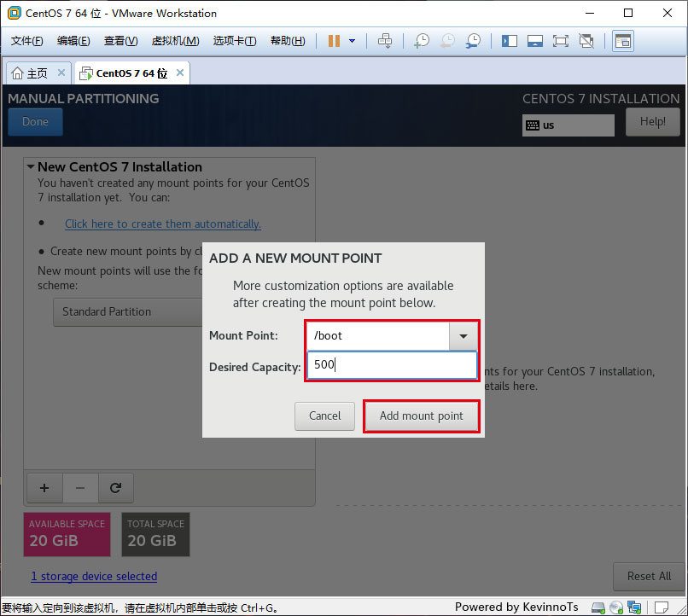Collapse New CentOS 7 Installation section
Screen dimensions: 688x616
31,166
